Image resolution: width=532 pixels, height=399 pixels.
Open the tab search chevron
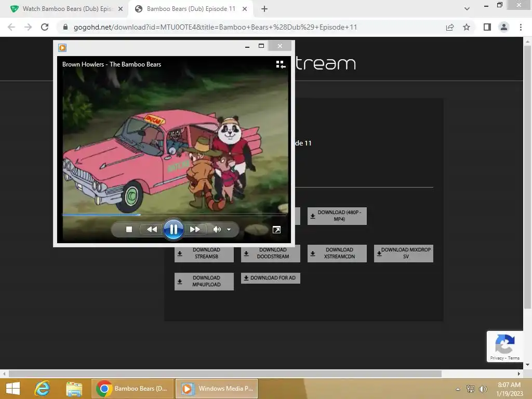click(467, 9)
